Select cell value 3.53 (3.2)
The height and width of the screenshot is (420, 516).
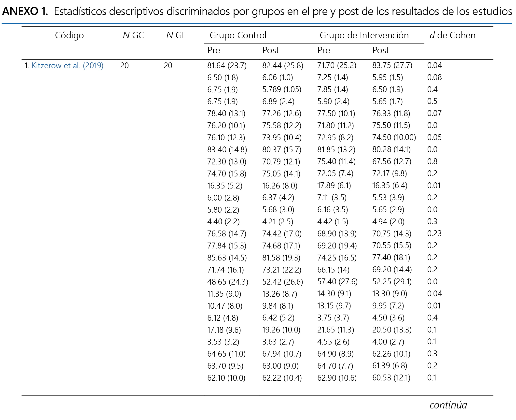223,342
